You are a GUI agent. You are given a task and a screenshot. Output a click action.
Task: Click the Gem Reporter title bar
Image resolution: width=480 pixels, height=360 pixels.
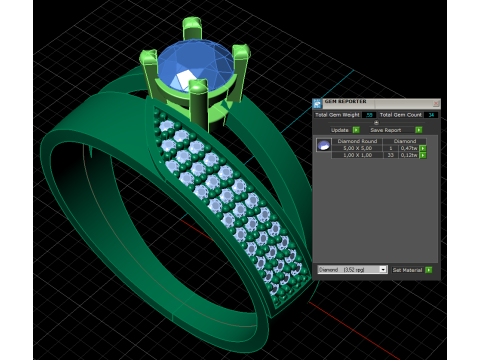[x=376, y=103]
